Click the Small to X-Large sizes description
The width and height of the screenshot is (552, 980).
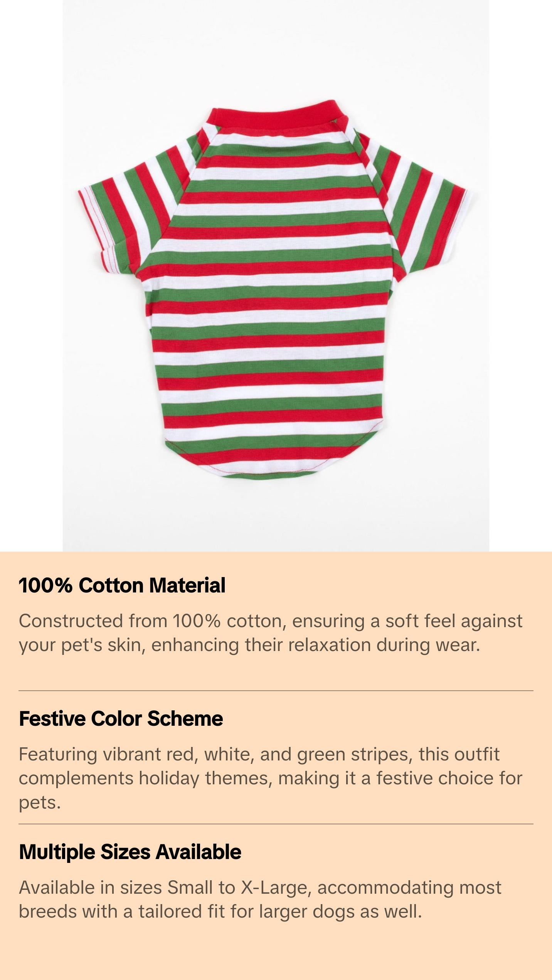click(x=260, y=899)
